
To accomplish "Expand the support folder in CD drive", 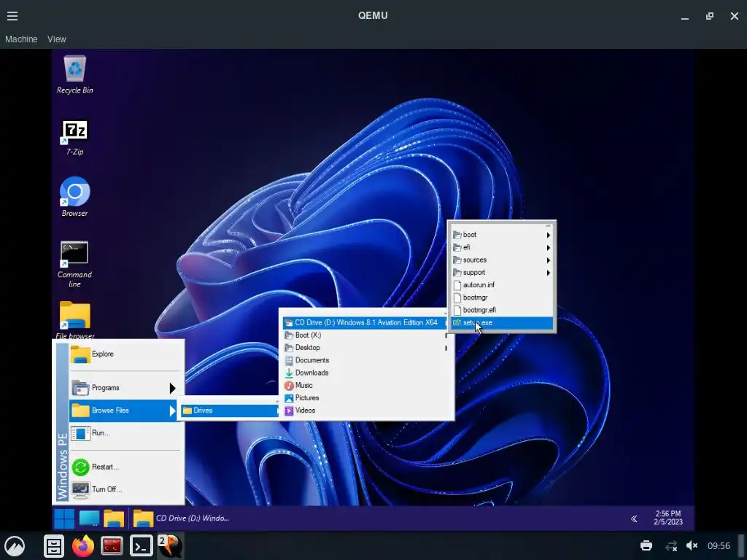I will click(x=502, y=273).
